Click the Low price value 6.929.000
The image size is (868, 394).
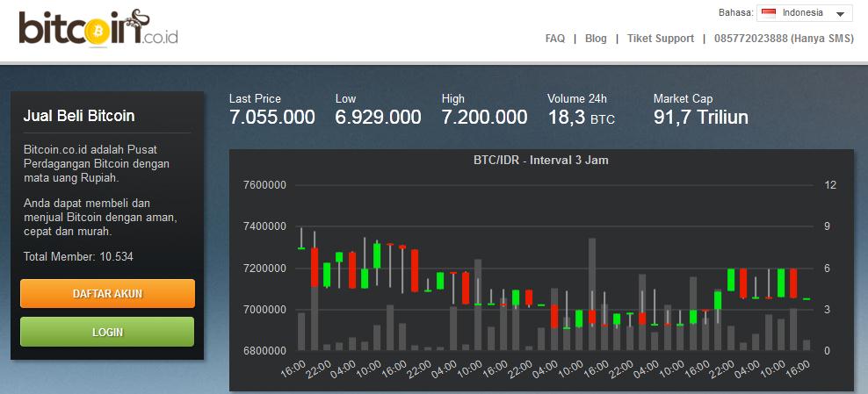pos(378,118)
